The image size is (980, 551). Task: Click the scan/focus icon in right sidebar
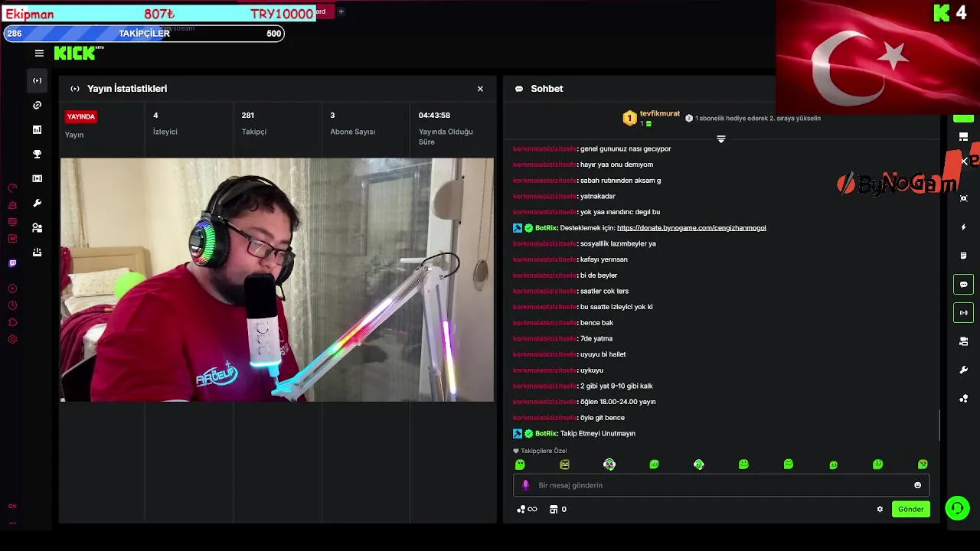(964, 198)
